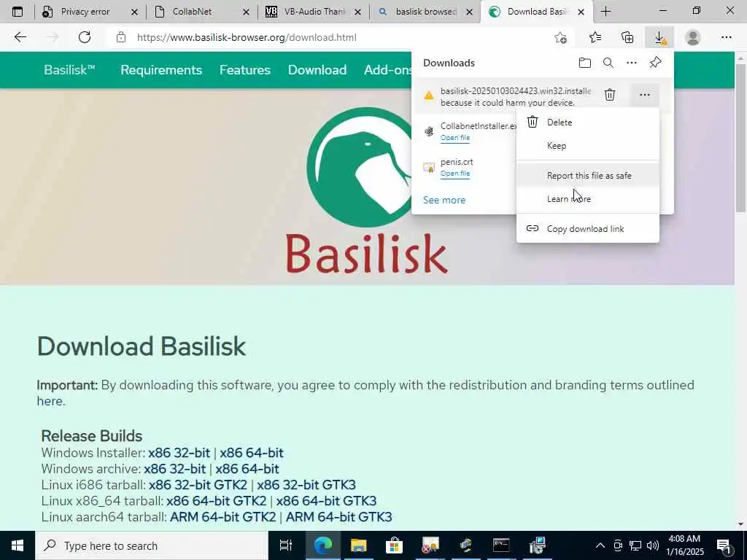Download ARM 64-bit GTK3 tarball

pos(339,517)
